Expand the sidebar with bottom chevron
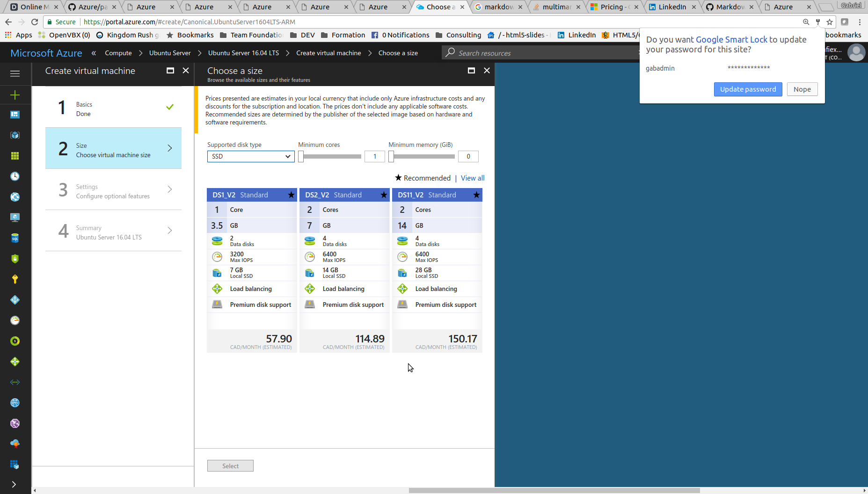This screenshot has height=494, width=868. point(14,484)
